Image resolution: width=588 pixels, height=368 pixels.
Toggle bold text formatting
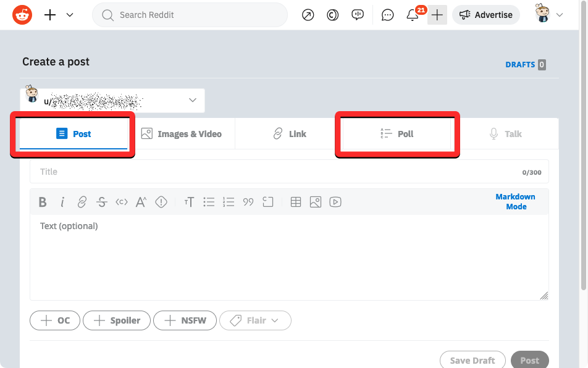coord(43,202)
